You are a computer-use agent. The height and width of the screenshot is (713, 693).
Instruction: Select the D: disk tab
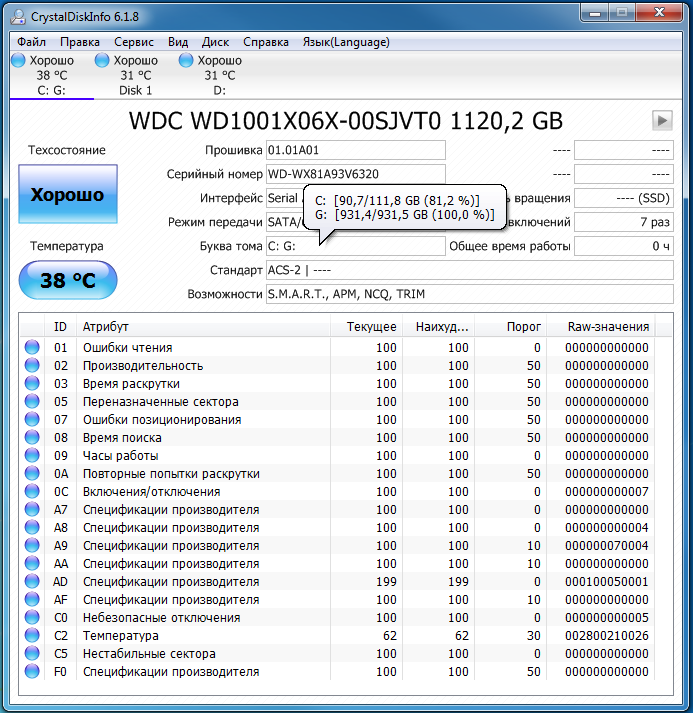coord(219,75)
